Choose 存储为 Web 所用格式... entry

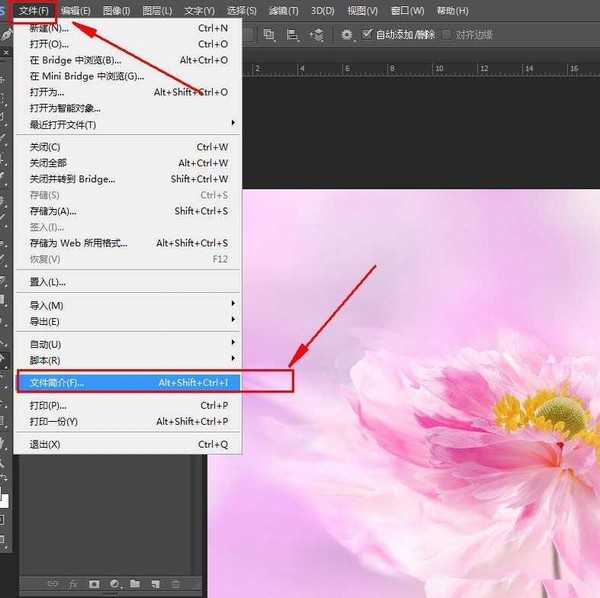point(128,243)
